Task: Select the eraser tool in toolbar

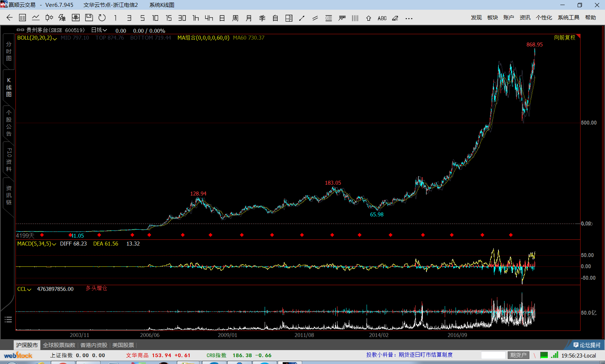Action: tap(395, 18)
